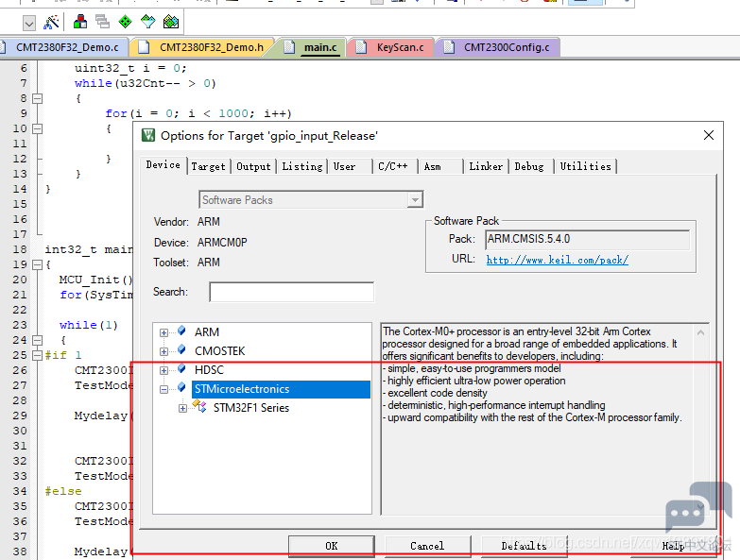Select the STMicroelectronics tree row
The image size is (740, 560).
coord(282,389)
